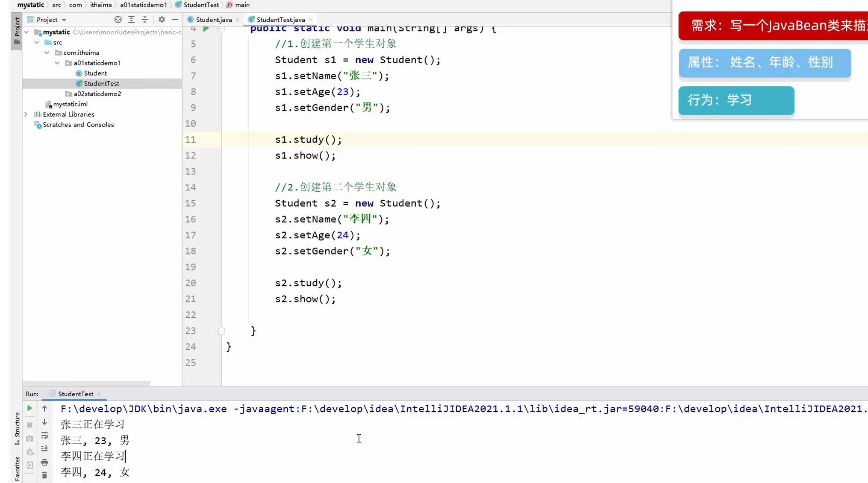The height and width of the screenshot is (483, 868).
Task: Click the down arrow in Run console
Action: tap(44, 422)
